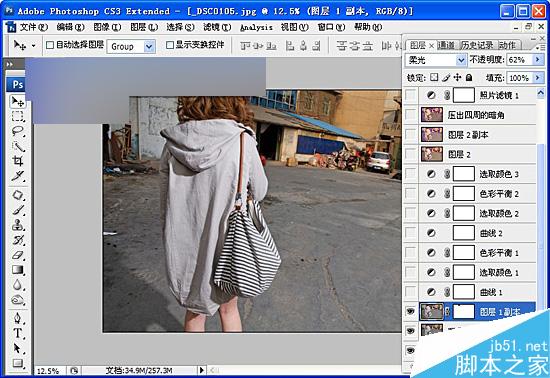
Task: Show the 曲线 1 layer
Action: coord(410,292)
